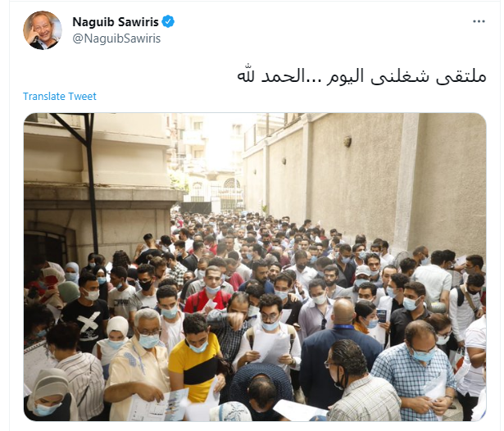Click the black metal pole at photo left
The height and width of the screenshot is (431, 504).
[x=92, y=184]
